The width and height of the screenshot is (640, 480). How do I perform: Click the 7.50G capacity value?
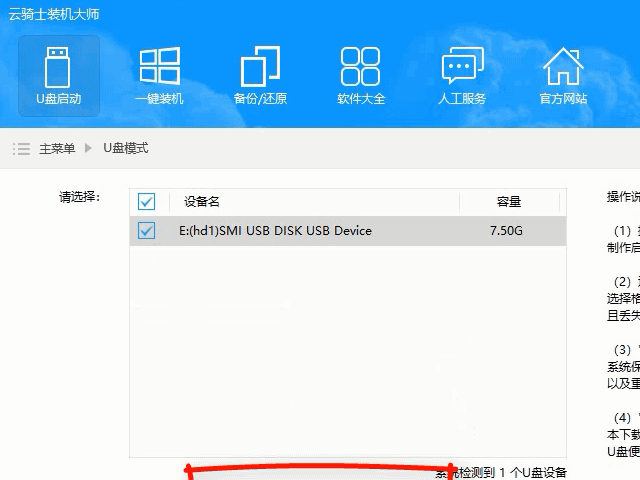[506, 231]
